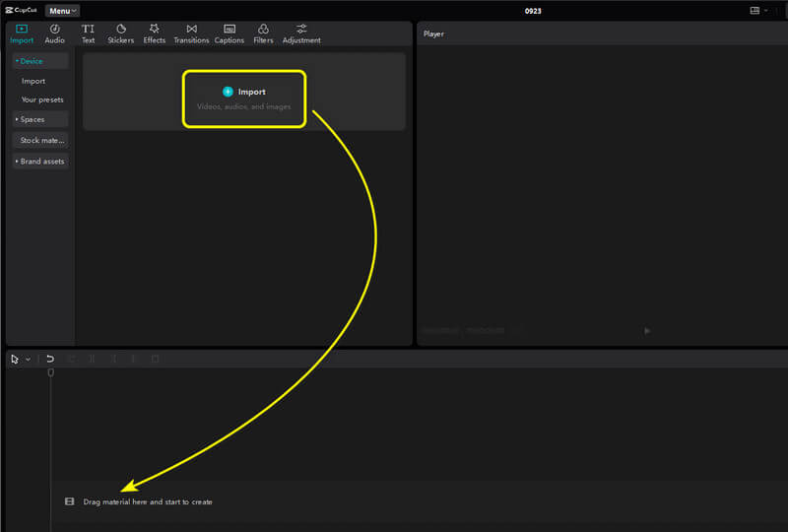Select the Import tab in top toolbar
Viewport: 788px width, 532px height.
point(21,34)
